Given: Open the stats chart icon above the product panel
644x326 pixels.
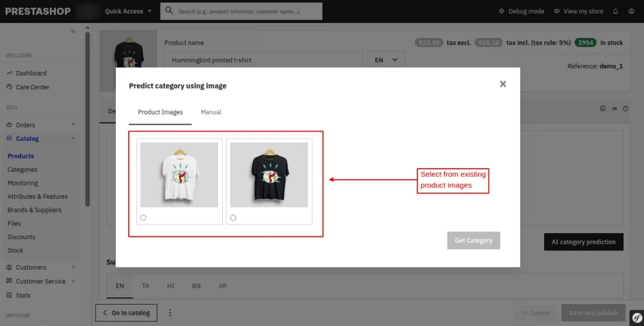Looking at the screenshot, I should (x=602, y=108).
